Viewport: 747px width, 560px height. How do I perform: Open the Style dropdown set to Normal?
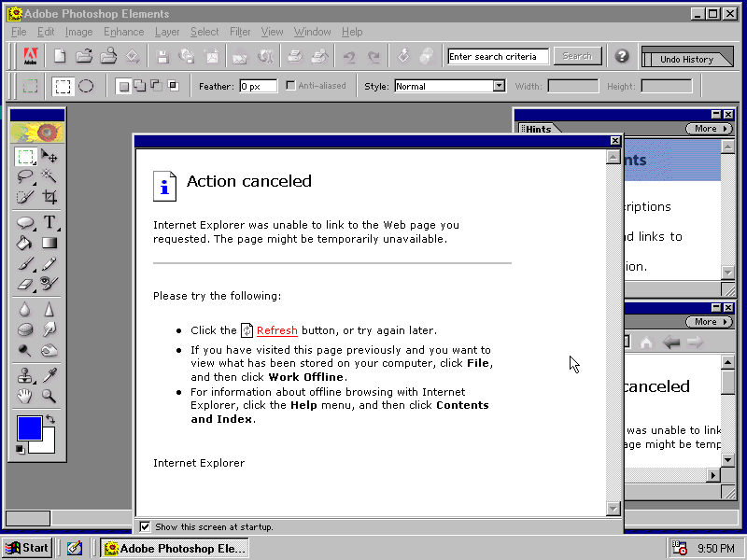tap(499, 86)
